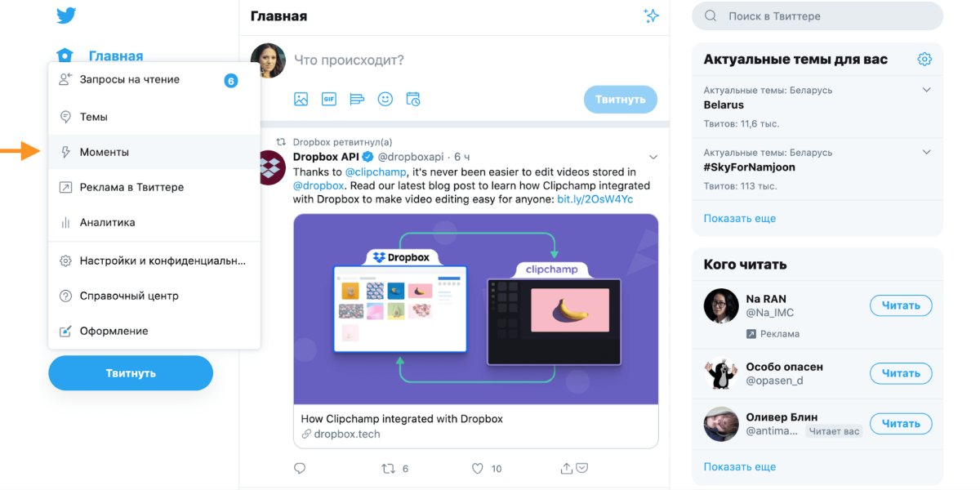Open options chevron for #SkyForNamjoon trend
Image resolution: width=980 pixels, height=490 pixels.
pos(926,152)
